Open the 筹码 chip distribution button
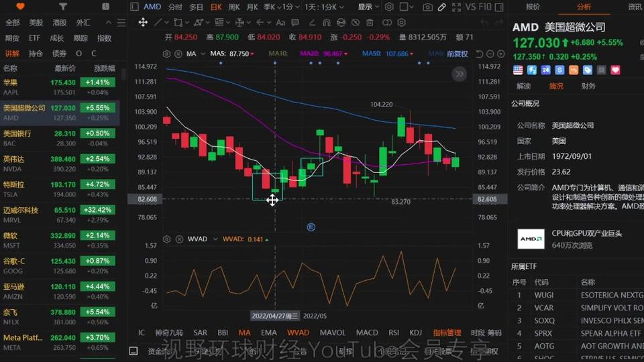The height and width of the screenshot is (362, 644). click(x=494, y=333)
